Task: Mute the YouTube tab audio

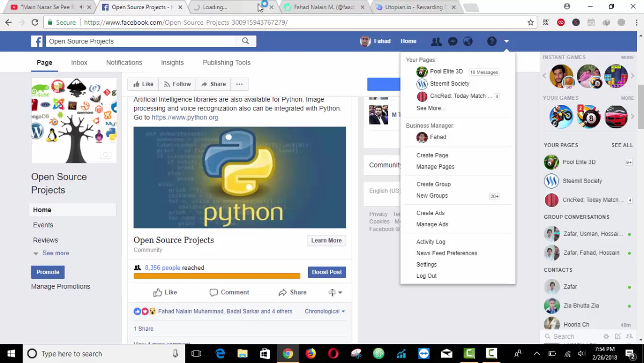Action: click(x=82, y=7)
